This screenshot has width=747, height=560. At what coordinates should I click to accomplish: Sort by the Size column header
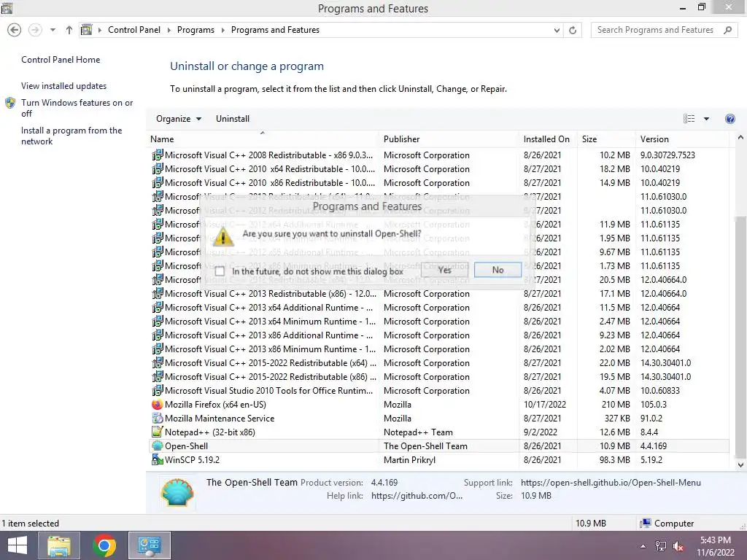[x=606, y=139]
